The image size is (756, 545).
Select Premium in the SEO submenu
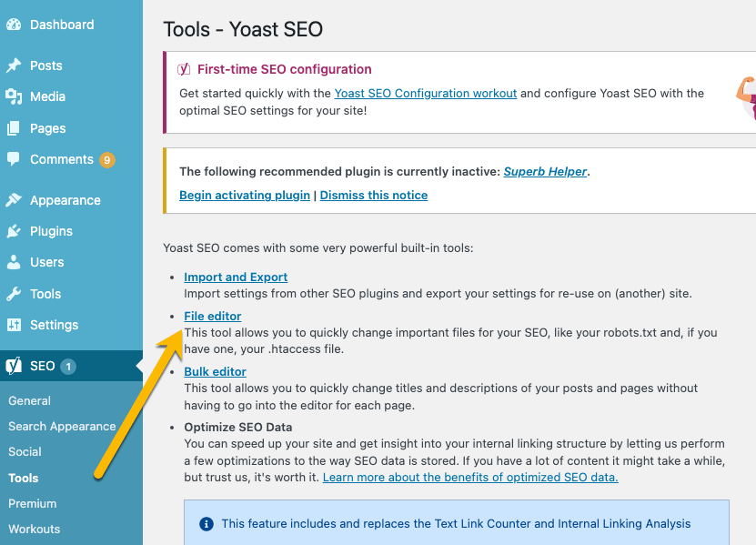[32, 503]
